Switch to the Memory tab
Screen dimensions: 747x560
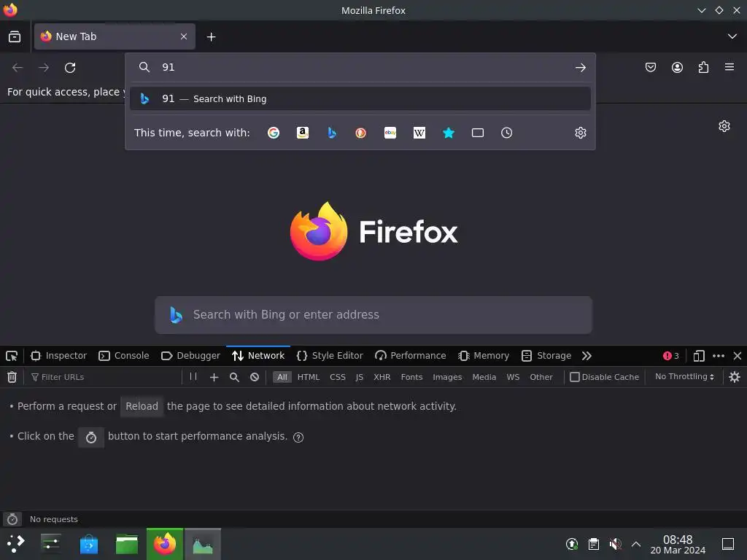[x=484, y=356]
